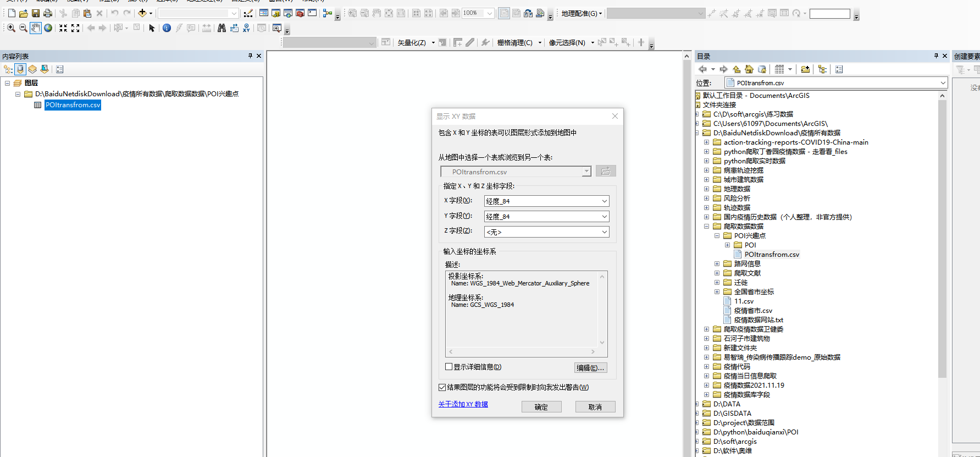Create a new map document

11,13
